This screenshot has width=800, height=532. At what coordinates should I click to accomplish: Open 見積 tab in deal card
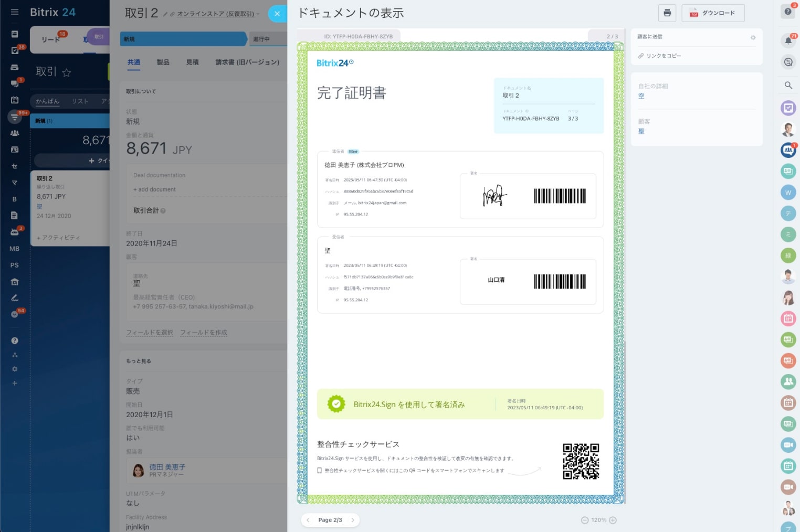click(193, 62)
